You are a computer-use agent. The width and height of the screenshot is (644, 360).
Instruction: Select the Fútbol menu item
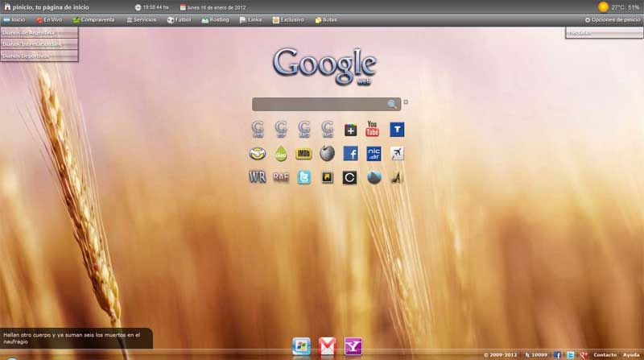180,19
